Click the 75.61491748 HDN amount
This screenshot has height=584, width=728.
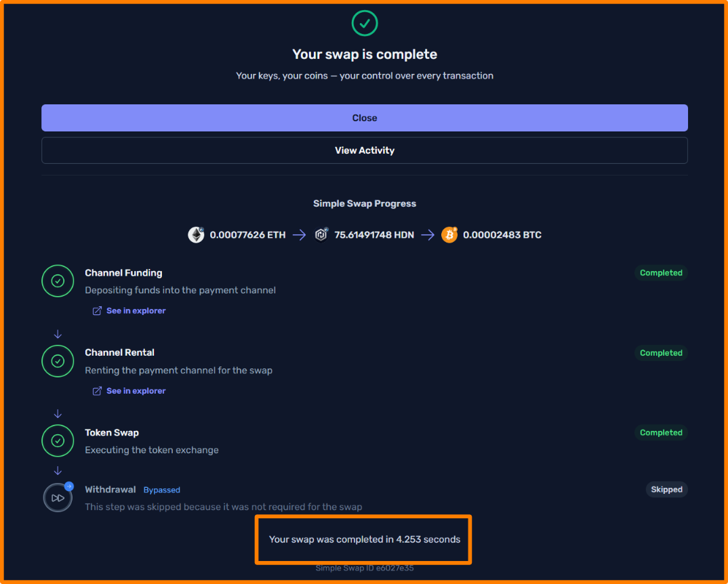pos(373,235)
